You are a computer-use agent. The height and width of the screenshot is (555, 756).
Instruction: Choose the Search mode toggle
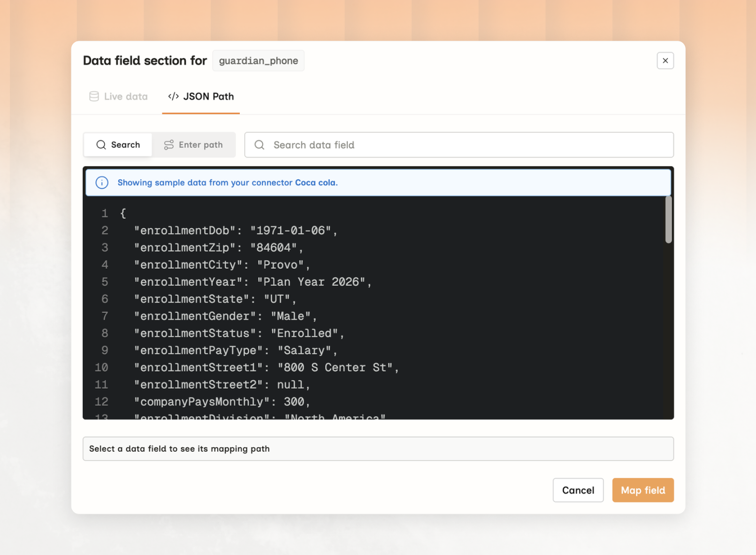coord(118,145)
